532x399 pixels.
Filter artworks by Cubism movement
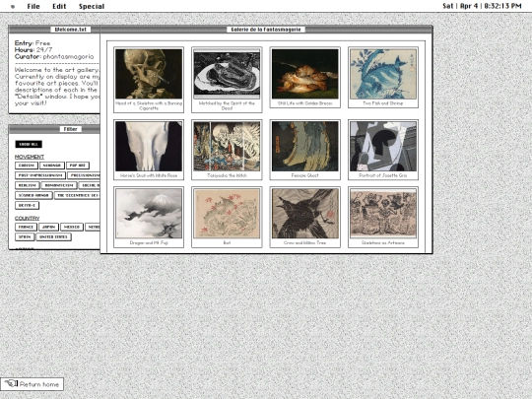click(x=27, y=166)
